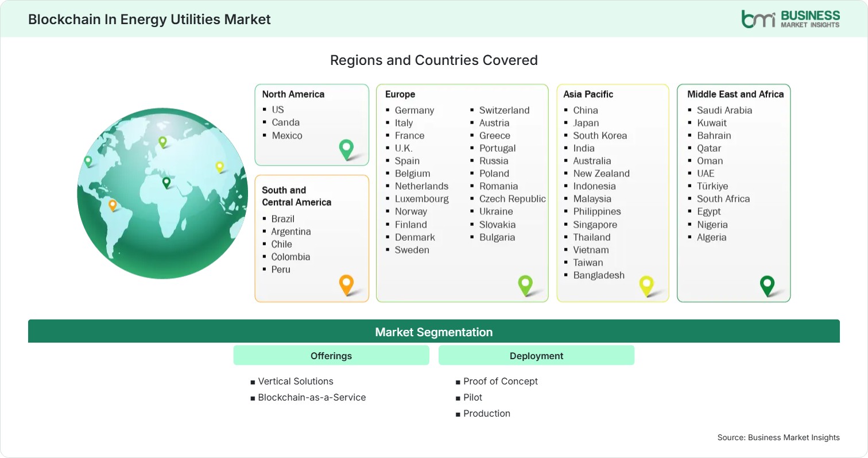Click South Korea in Asia Pacific list
868x458 pixels.
tap(600, 136)
